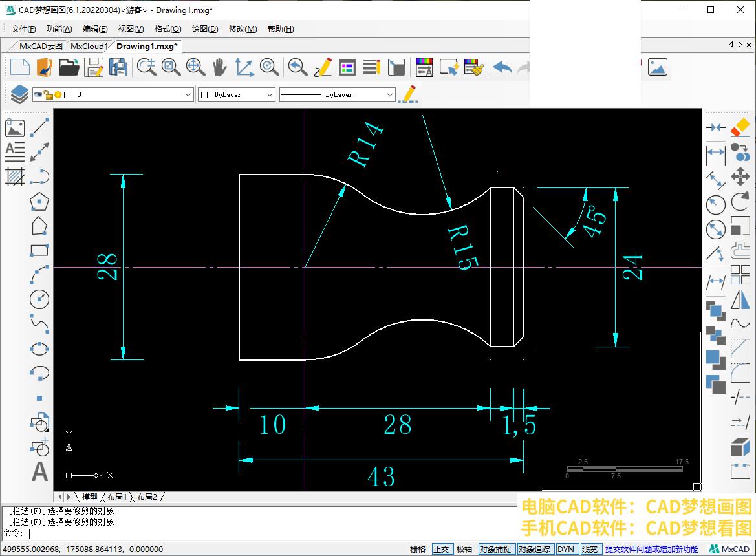Toggle 对象捕捉 object snap

click(x=495, y=549)
